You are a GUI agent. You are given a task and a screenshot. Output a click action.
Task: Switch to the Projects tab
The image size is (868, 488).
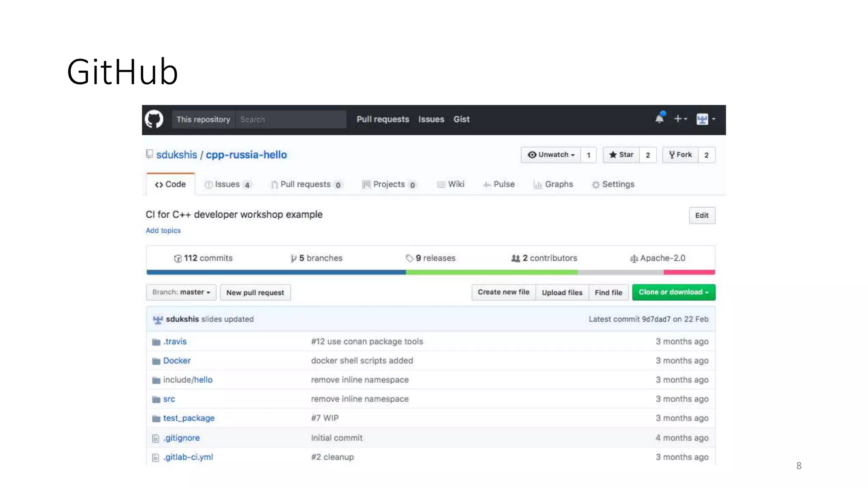click(389, 185)
